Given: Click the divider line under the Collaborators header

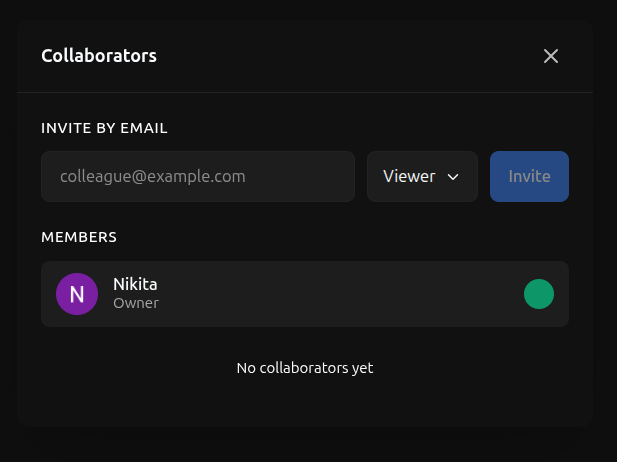Looking at the screenshot, I should pos(305,92).
